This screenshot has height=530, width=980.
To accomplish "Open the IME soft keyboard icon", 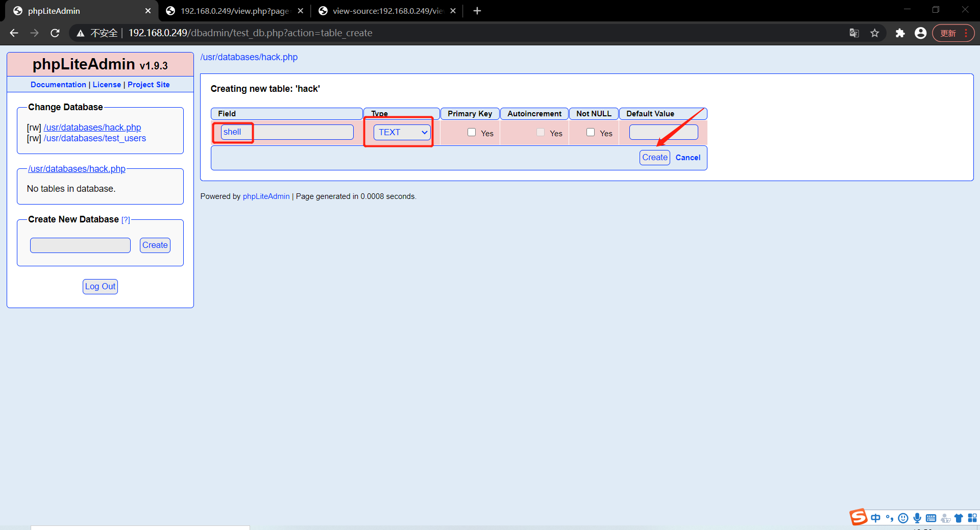I will click(x=931, y=518).
